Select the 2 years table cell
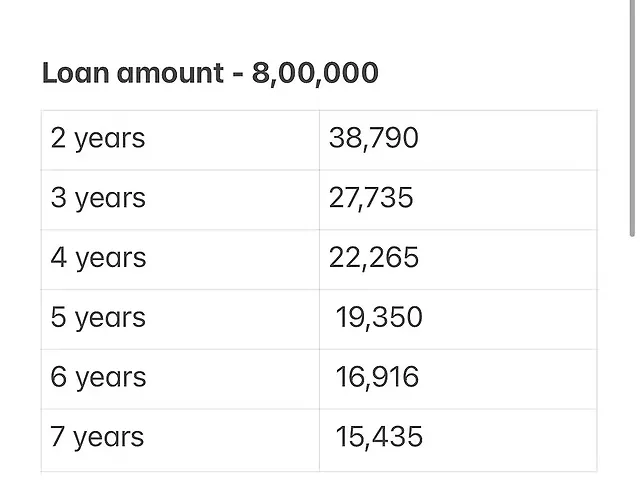This screenshot has width=640, height=480. pyautogui.click(x=180, y=140)
